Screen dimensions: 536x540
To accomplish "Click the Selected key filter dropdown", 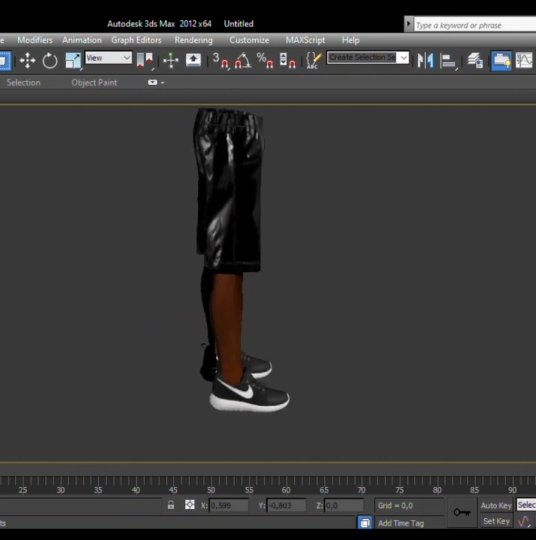I will click(x=526, y=505).
